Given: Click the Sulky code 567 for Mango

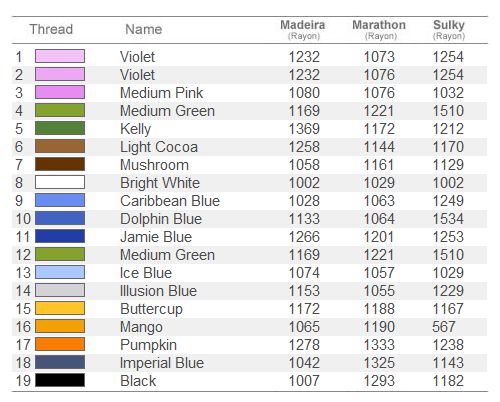Looking at the screenshot, I should tap(444, 327).
